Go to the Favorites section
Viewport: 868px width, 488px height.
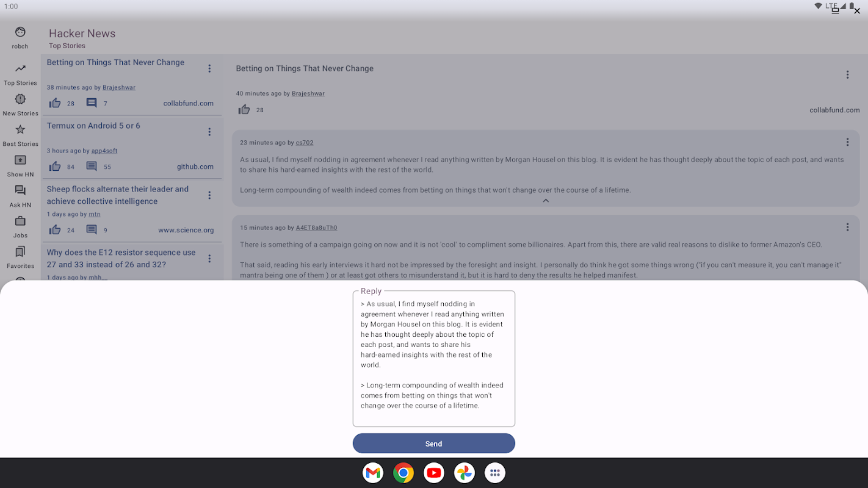point(20,257)
